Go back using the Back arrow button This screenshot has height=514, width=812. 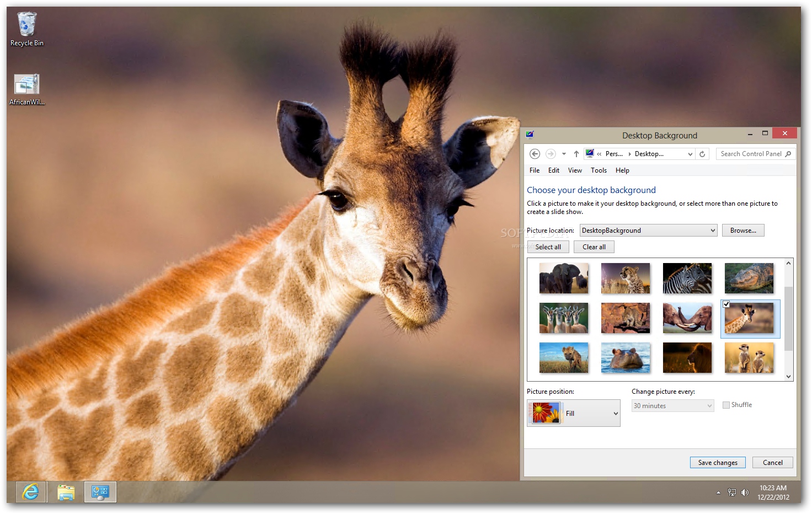535,154
